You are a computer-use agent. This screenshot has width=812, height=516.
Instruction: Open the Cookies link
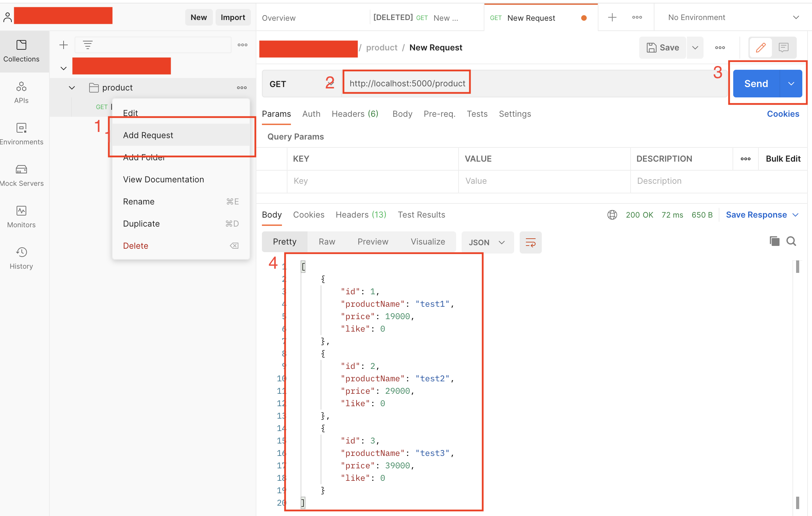pos(783,114)
